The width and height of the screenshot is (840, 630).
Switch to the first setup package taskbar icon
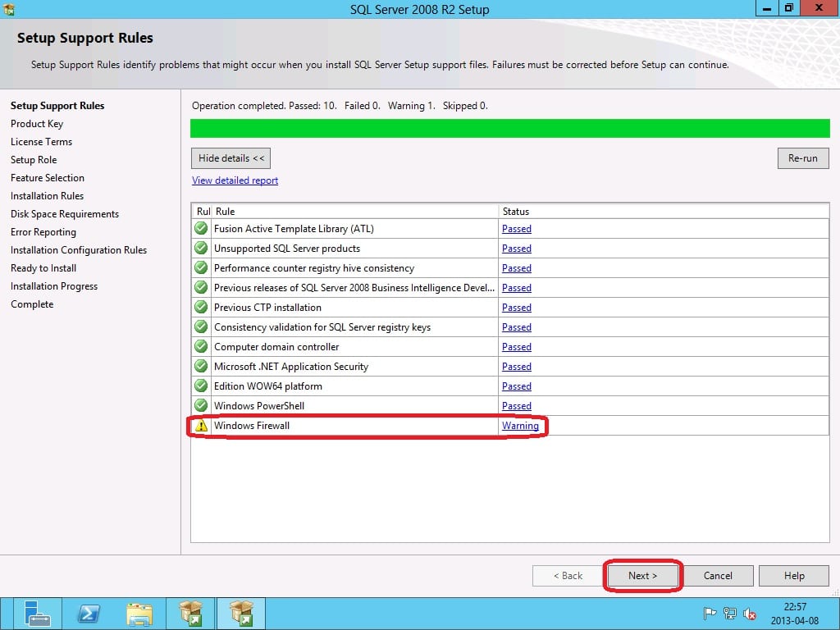[190, 614]
